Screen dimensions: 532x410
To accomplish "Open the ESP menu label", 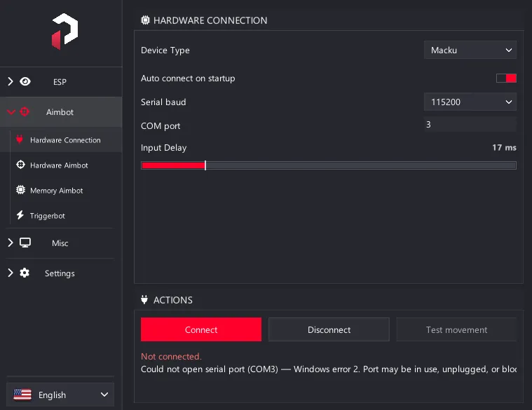I will coord(60,82).
